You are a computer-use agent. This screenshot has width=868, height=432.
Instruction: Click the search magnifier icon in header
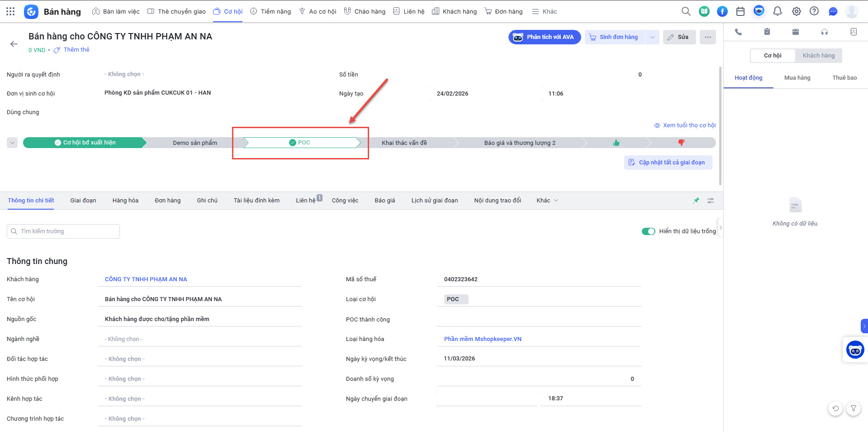pyautogui.click(x=686, y=11)
